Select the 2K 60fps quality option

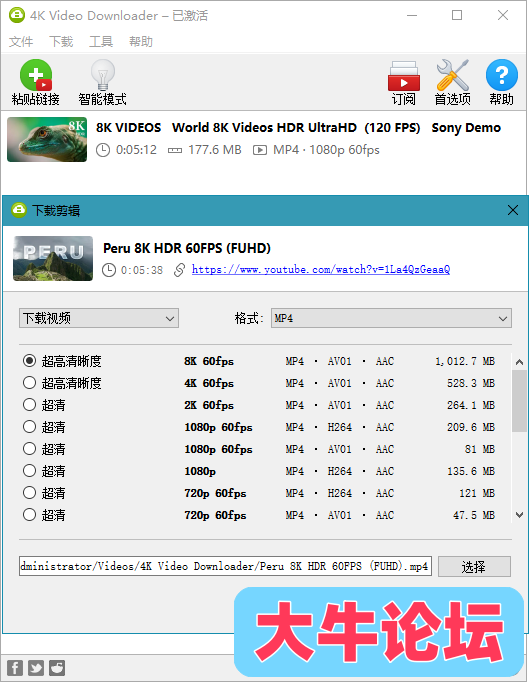click(29, 405)
